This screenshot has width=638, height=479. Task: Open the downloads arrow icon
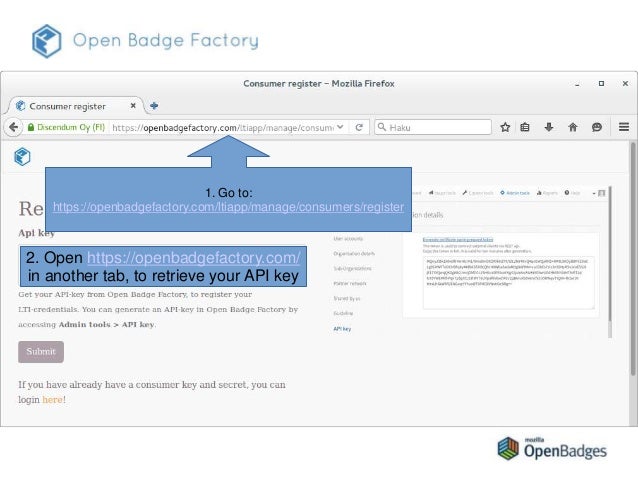(x=549, y=127)
